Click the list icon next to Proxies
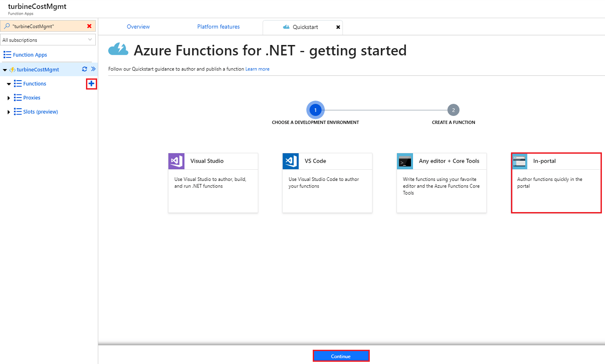The width and height of the screenshot is (605, 364). point(18,98)
